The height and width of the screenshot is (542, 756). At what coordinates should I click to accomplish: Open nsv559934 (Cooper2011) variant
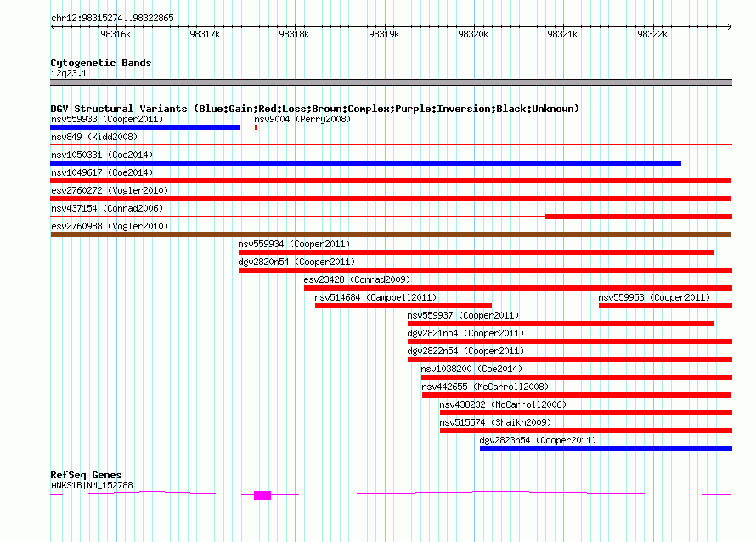click(294, 244)
